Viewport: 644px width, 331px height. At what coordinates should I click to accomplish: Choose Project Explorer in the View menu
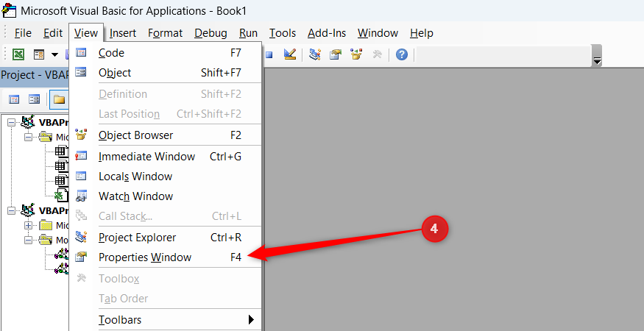click(166, 238)
